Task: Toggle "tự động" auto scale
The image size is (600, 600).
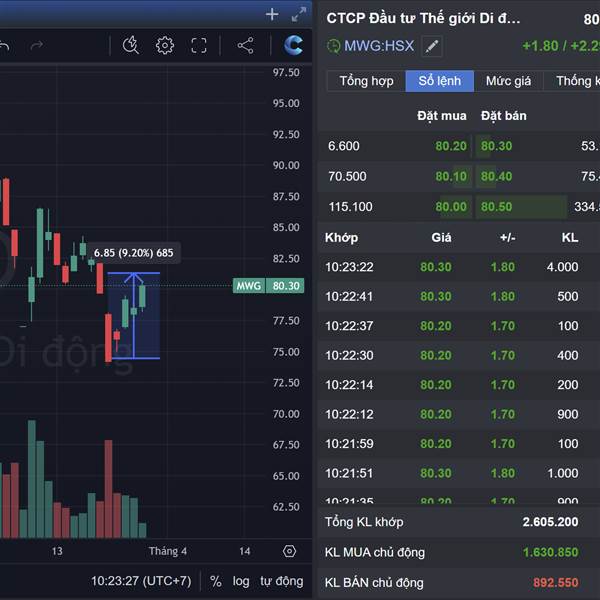Action: [x=281, y=581]
